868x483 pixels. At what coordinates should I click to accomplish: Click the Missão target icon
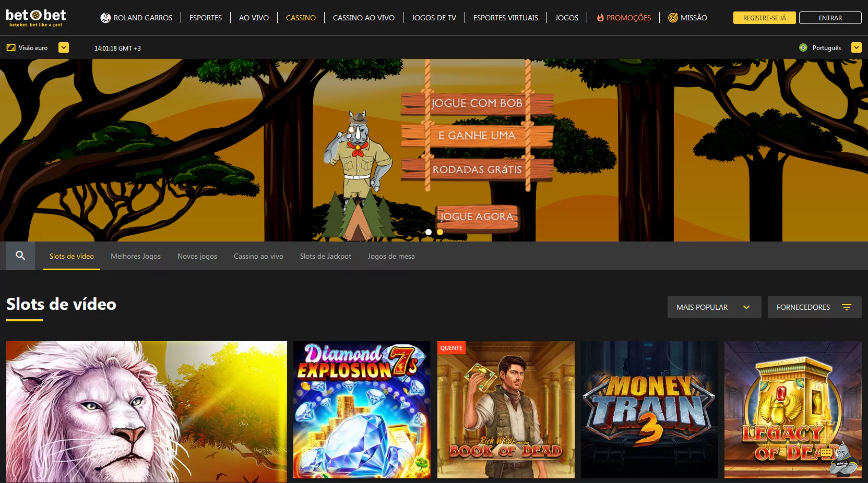click(673, 18)
